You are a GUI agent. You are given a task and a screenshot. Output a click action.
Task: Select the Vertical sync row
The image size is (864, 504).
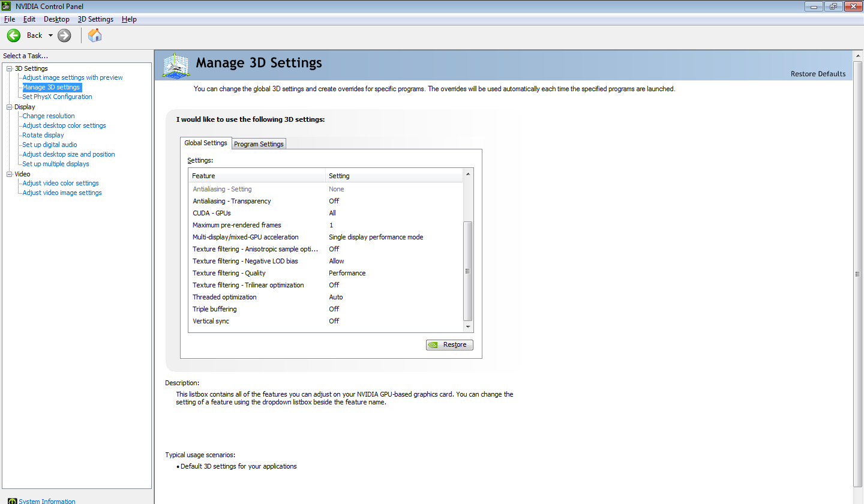click(326, 321)
